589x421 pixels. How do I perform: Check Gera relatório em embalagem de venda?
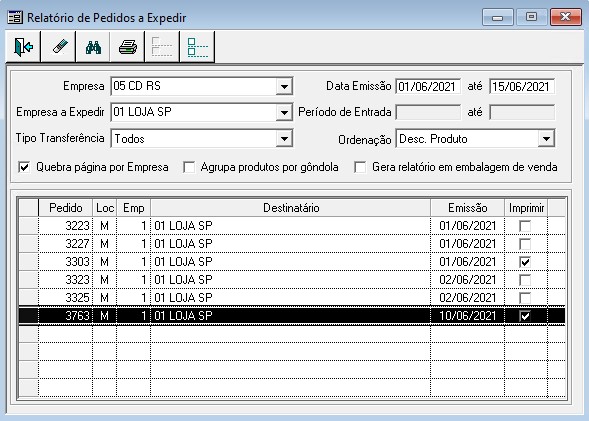coord(360,167)
